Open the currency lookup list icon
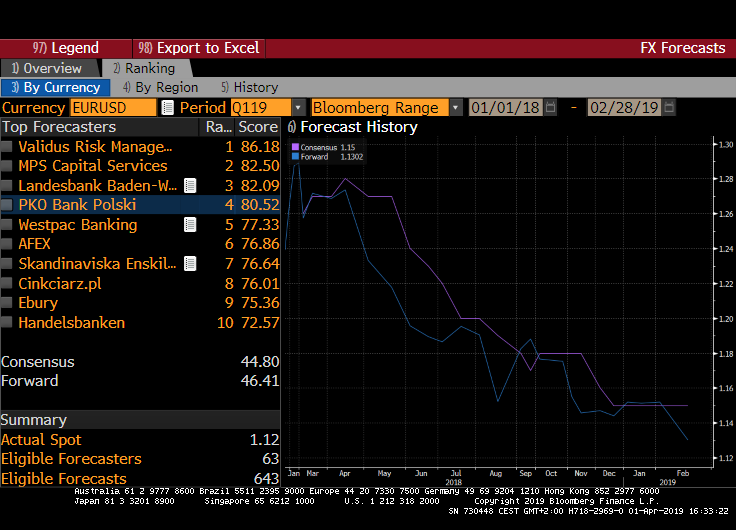Image resolution: width=736 pixels, height=530 pixels. 167,108
